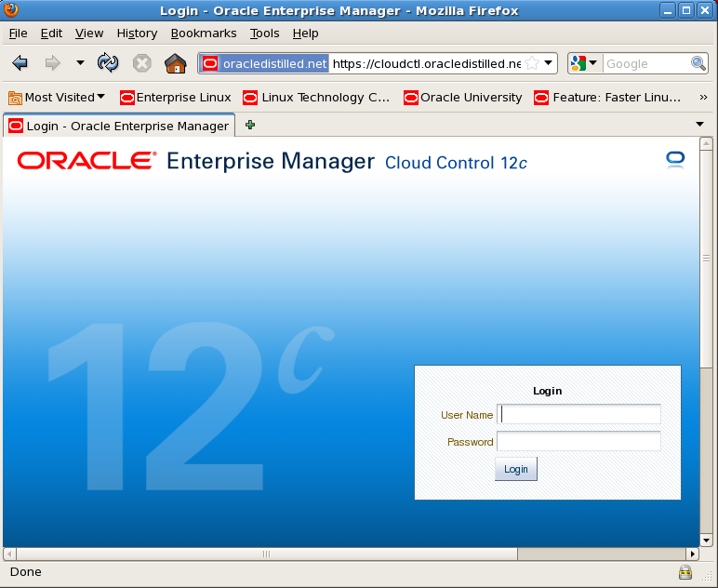Open the Feature: Faster Linu... bookmark
Image resolution: width=718 pixels, height=588 pixels.
coord(607,98)
